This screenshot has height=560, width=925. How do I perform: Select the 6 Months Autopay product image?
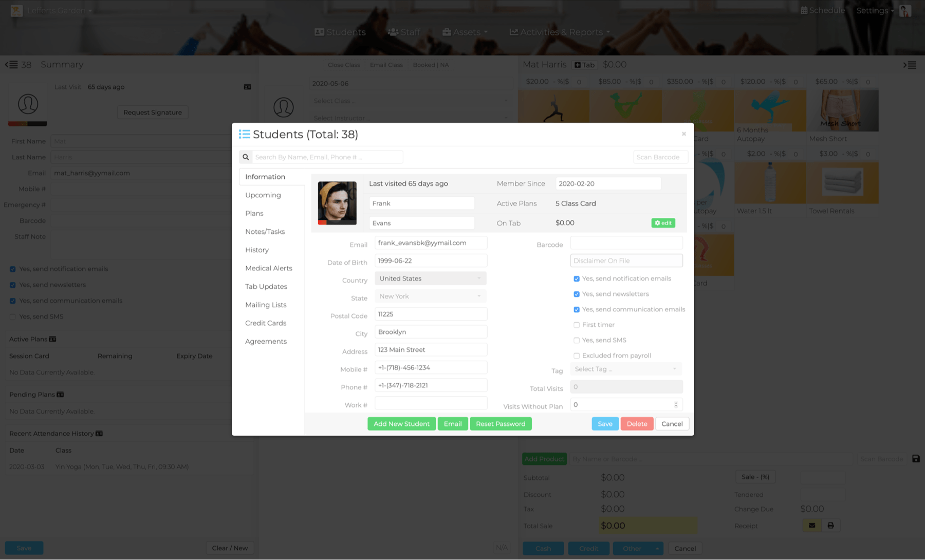tap(770, 111)
